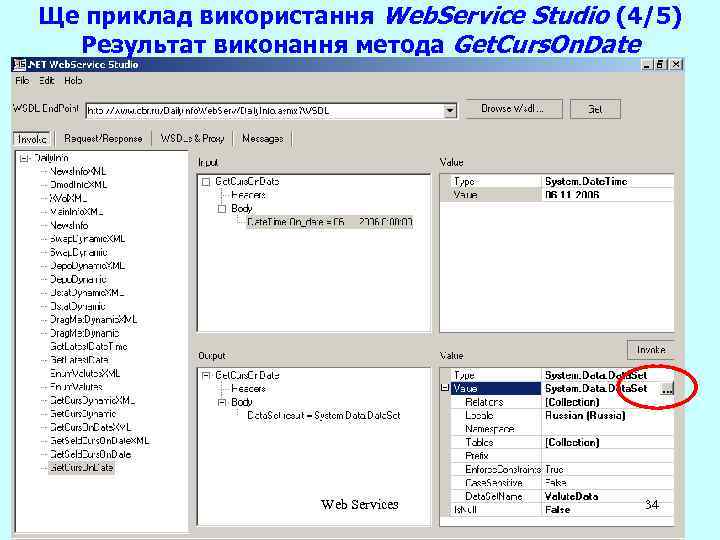
Task: Select the OstatDynamic method
Action: point(78,306)
